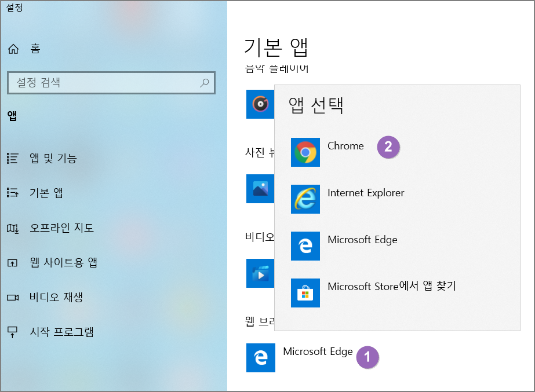Image resolution: width=535 pixels, height=392 pixels.
Task: Click the 앱 및 기능 list icon
Action: (13, 158)
